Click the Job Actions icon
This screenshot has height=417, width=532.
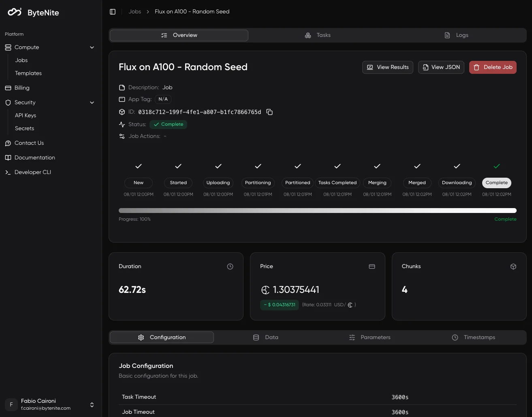coord(122,136)
